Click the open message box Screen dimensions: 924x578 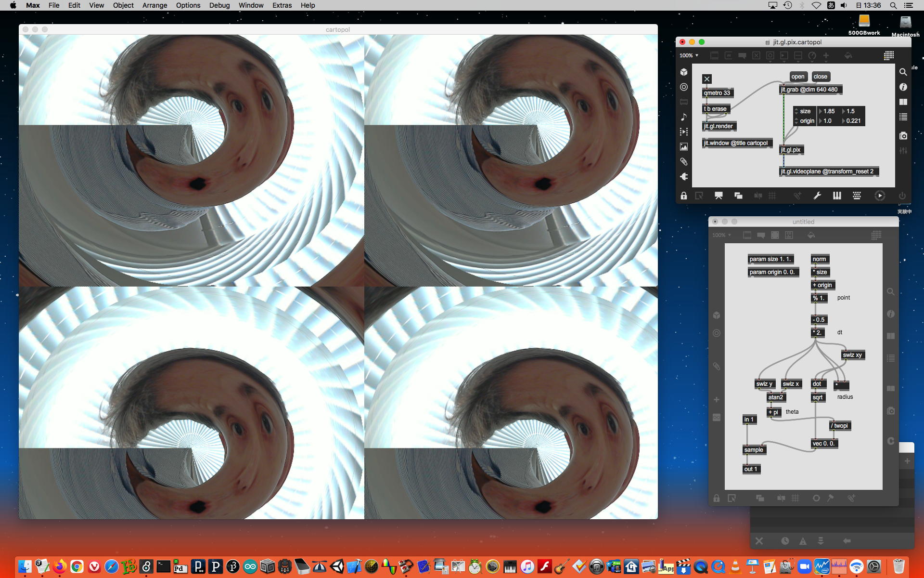(797, 77)
